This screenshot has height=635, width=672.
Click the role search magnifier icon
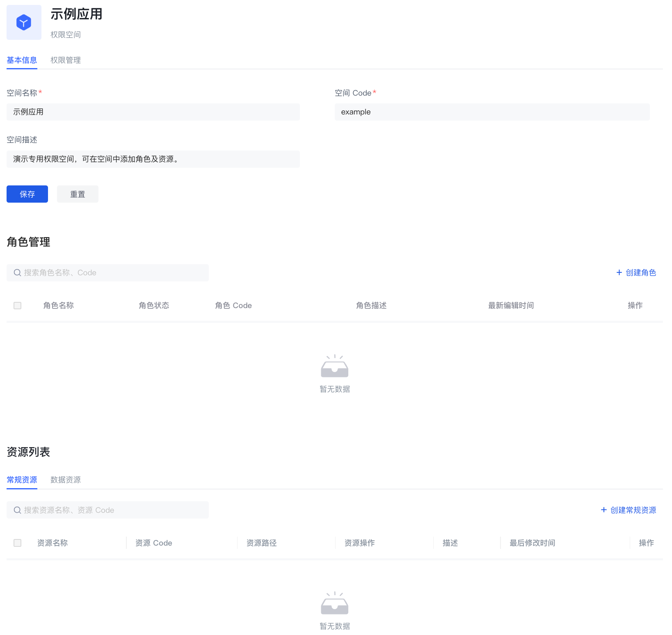(17, 273)
